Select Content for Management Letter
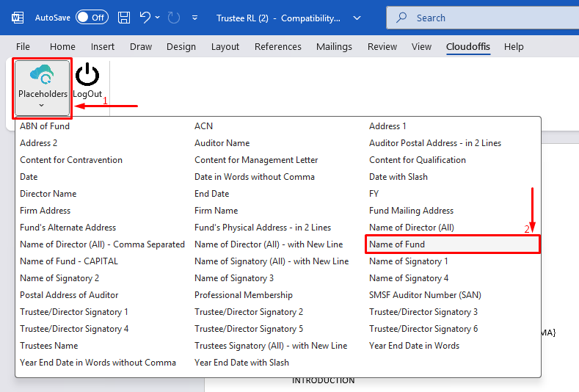 tap(256, 160)
